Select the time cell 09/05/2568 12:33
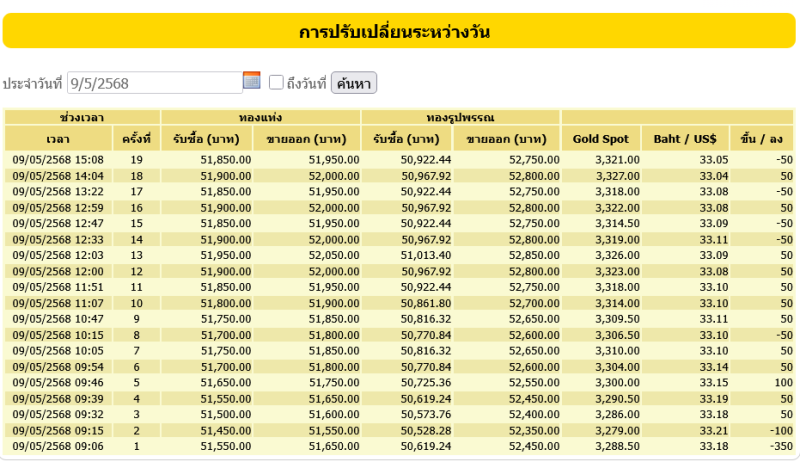This screenshot has width=800, height=462. pyautogui.click(x=58, y=240)
